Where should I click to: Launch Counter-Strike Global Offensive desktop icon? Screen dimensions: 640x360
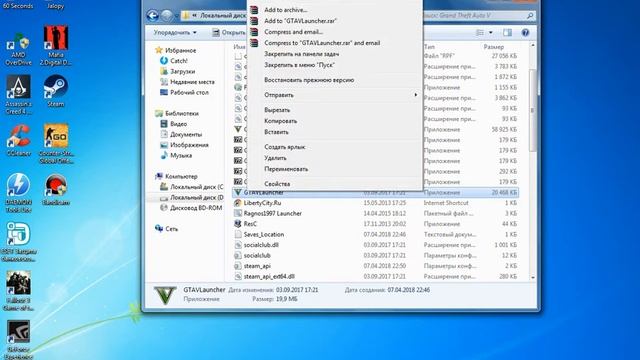click(x=56, y=144)
